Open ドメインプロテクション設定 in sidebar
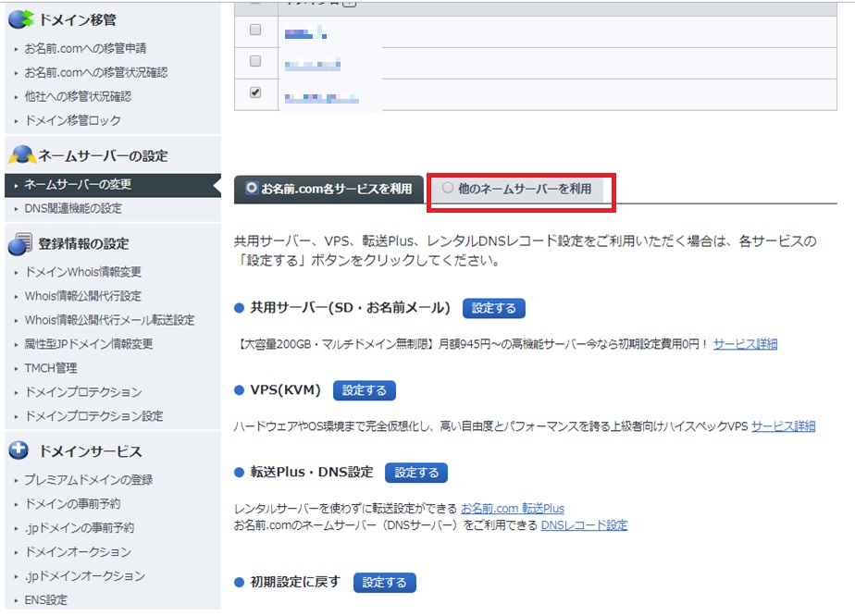This screenshot has width=855, height=616. pyautogui.click(x=93, y=416)
